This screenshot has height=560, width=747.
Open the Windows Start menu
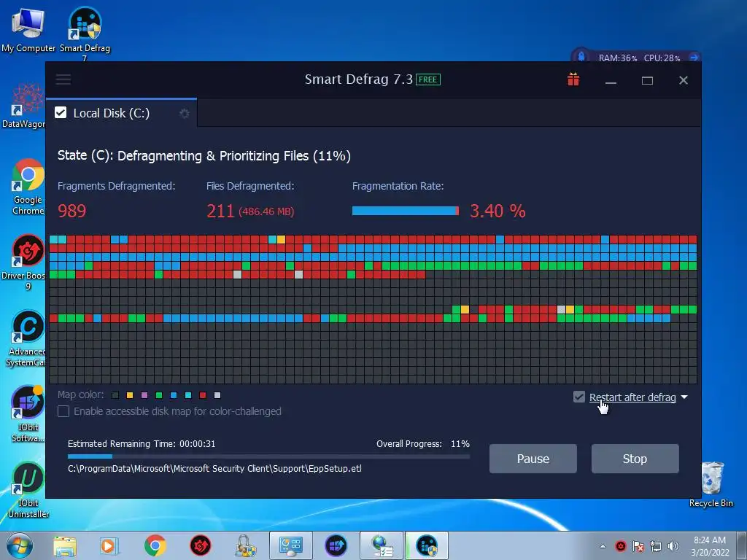point(20,545)
